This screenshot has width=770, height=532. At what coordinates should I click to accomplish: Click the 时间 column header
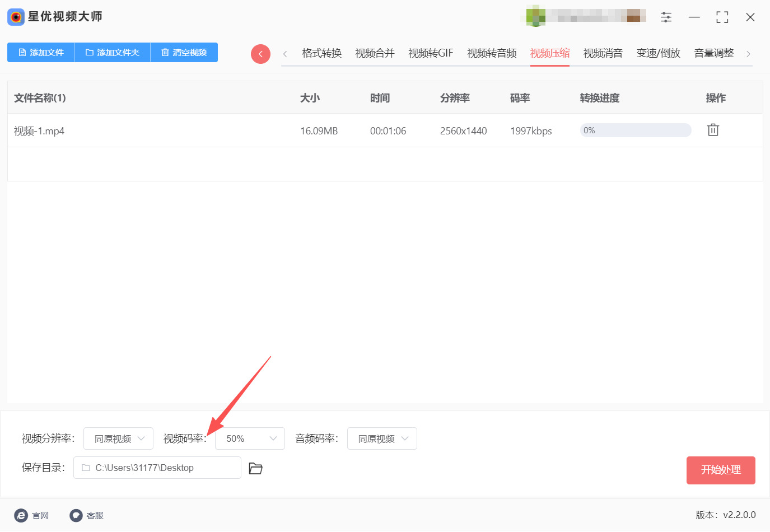(x=380, y=98)
